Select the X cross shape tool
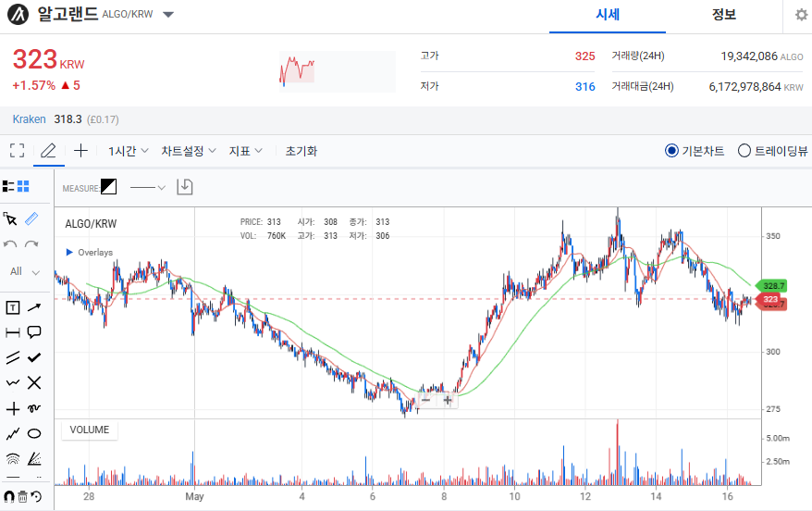Viewport: 812px width, 511px height. [34, 383]
